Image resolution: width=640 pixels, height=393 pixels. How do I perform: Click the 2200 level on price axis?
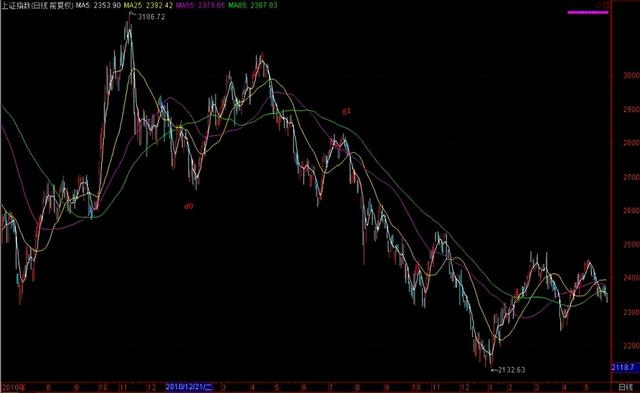[631, 345]
